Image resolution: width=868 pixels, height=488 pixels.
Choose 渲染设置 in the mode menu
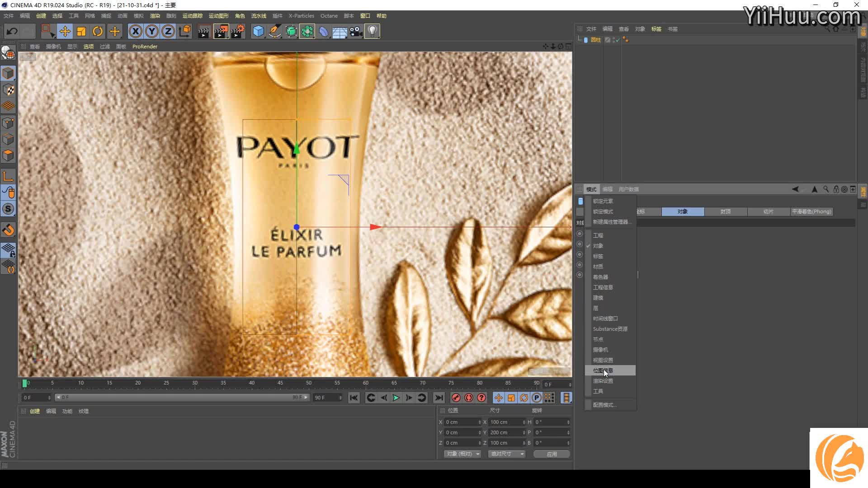(x=610, y=381)
